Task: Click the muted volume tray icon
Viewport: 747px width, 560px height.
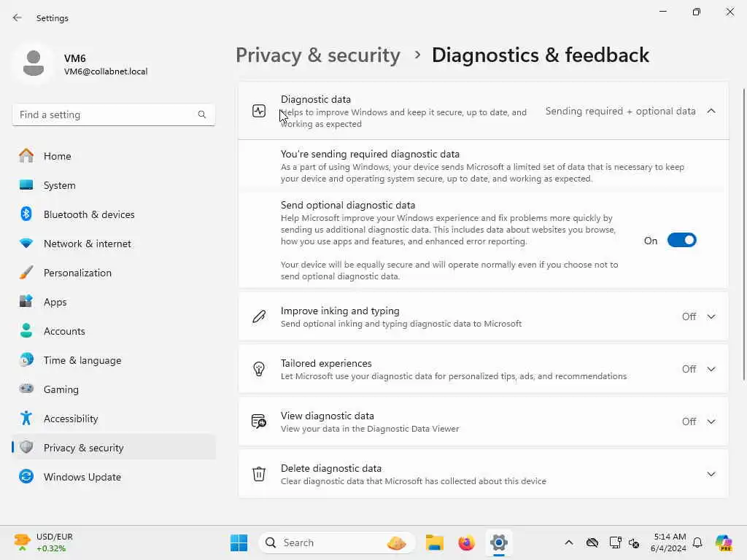Action: point(634,542)
